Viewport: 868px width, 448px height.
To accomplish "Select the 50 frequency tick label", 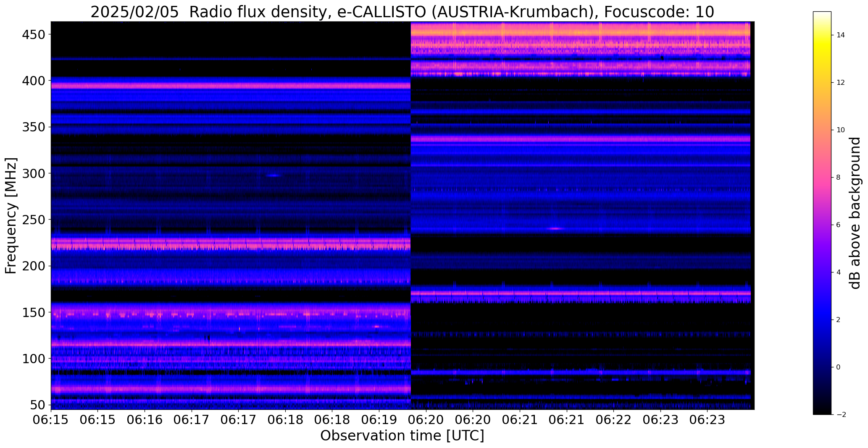I will [37, 405].
